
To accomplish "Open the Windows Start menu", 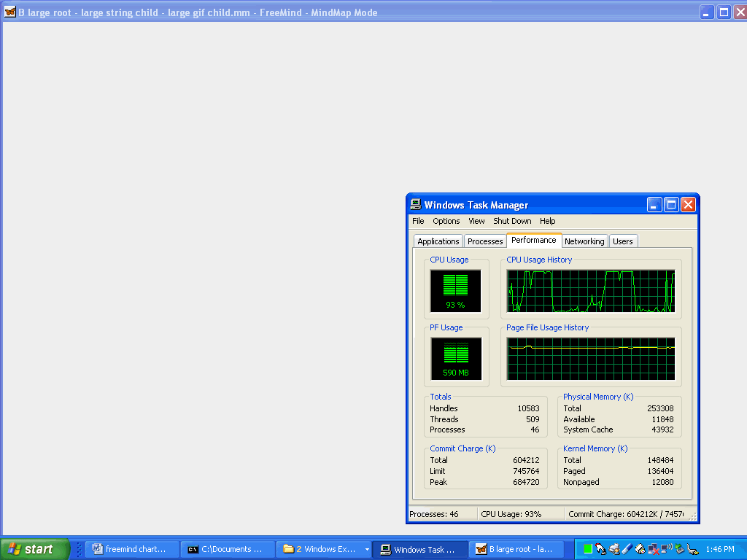I will pos(34,549).
